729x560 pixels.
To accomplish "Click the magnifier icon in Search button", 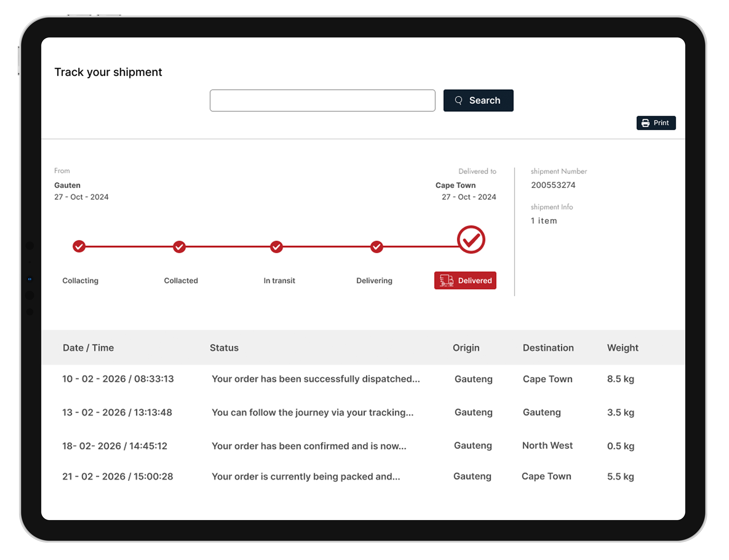I will [458, 100].
